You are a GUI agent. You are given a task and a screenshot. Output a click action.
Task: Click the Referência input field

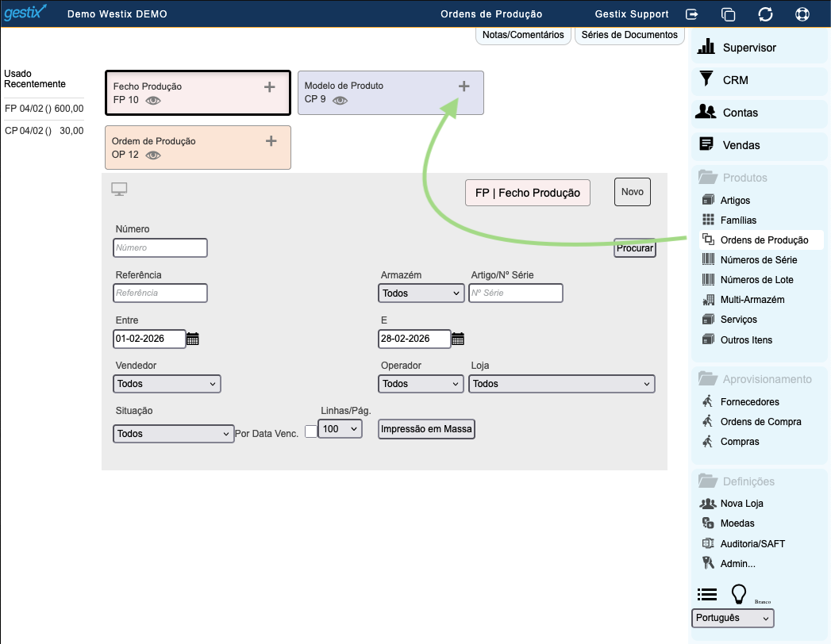click(160, 293)
